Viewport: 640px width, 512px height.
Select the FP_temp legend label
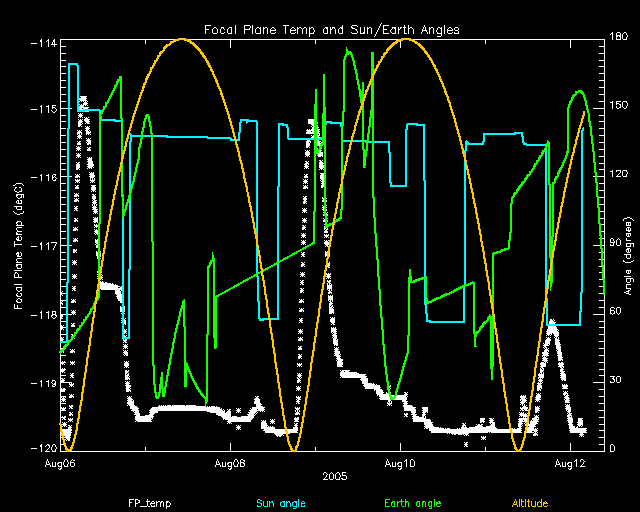coord(149,502)
